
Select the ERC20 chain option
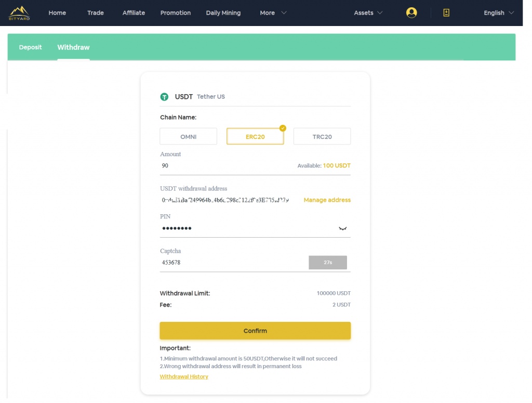tap(255, 137)
